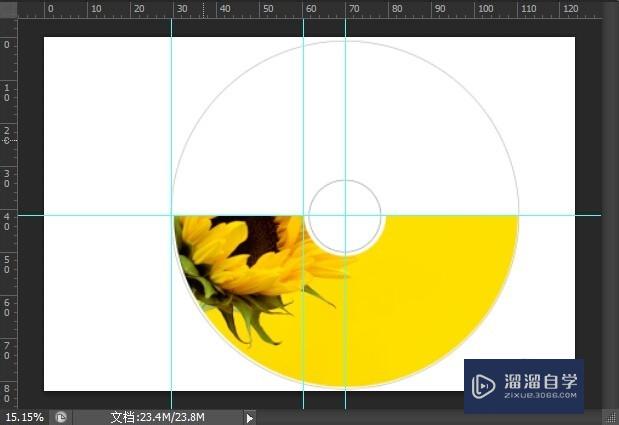
Task: Click the round icon beside the zoom field
Action: coord(61,417)
